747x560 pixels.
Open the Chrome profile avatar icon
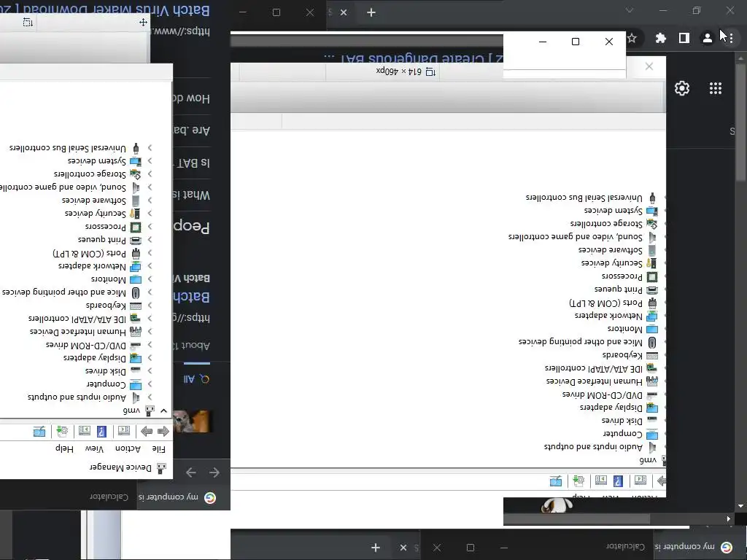click(708, 38)
